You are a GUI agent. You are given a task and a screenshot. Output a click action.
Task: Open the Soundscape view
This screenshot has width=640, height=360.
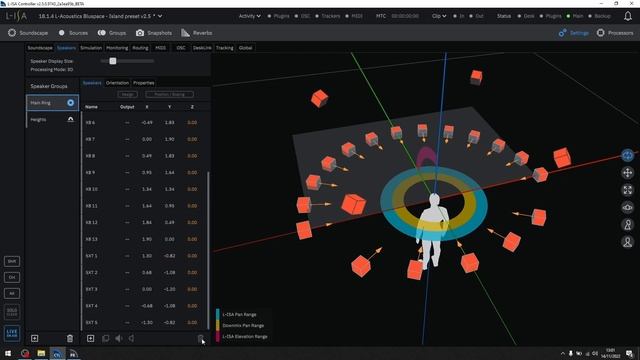[x=28, y=33]
